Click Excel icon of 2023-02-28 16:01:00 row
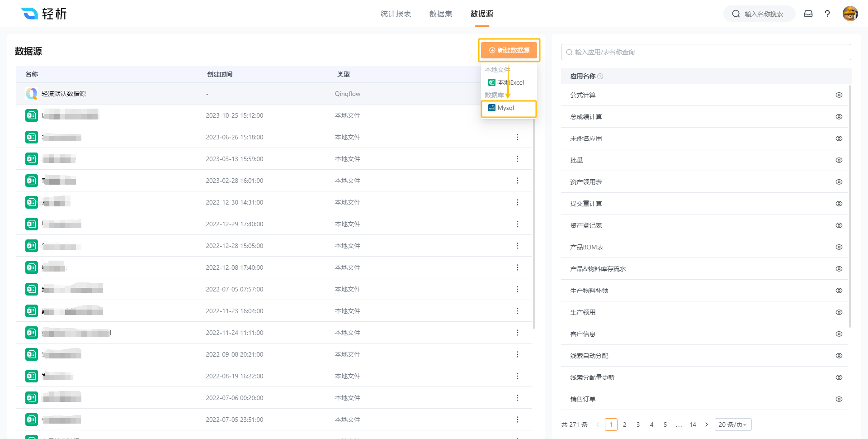Viewport: 868px width, 439px height. 31,181
